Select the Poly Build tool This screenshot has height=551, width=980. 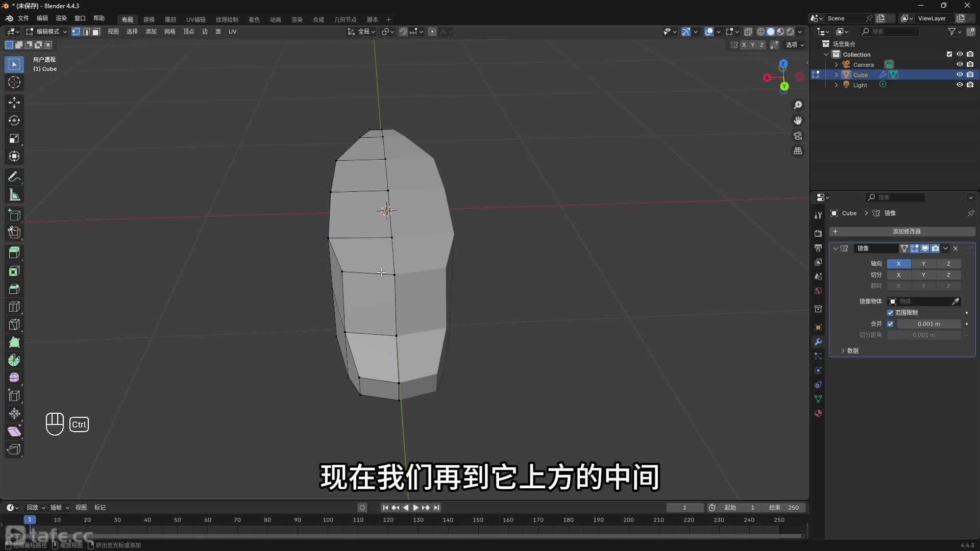[x=14, y=342]
